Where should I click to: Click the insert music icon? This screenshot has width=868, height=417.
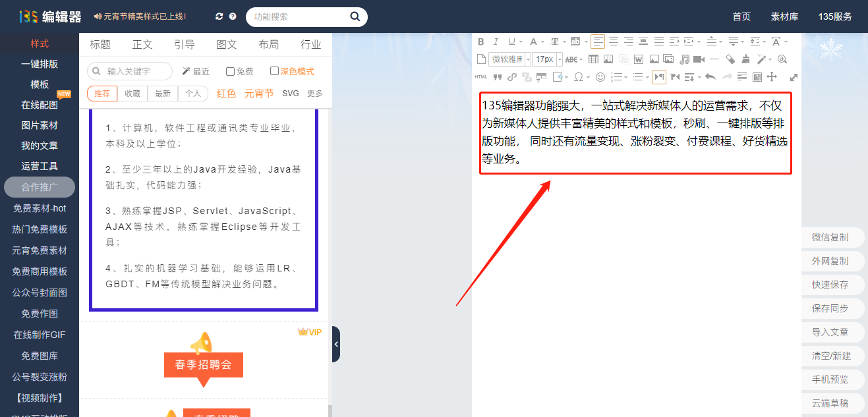tap(685, 59)
